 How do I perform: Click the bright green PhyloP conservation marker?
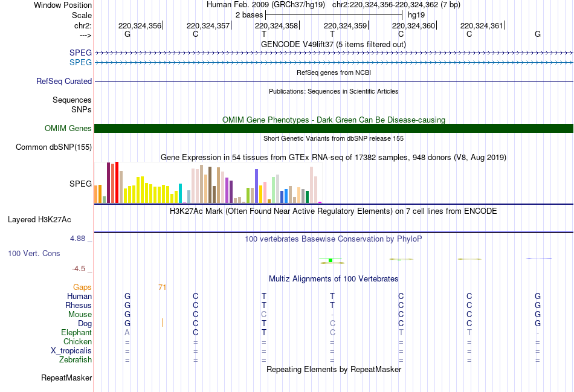(x=331, y=260)
